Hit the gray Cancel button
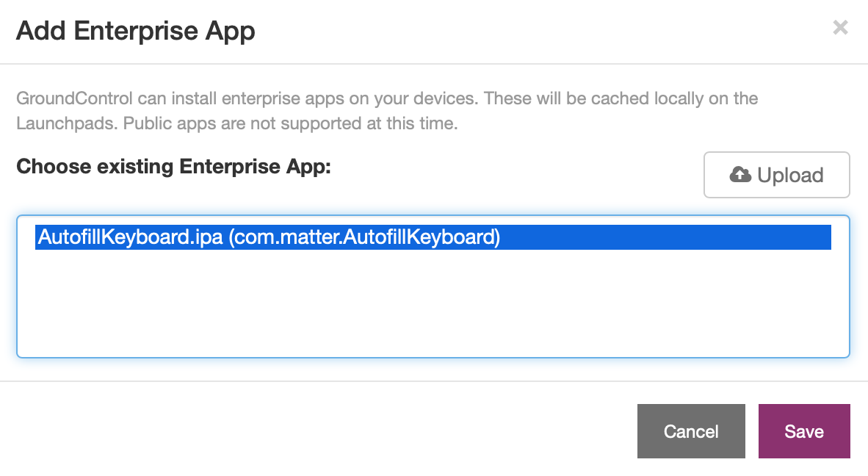 691,431
